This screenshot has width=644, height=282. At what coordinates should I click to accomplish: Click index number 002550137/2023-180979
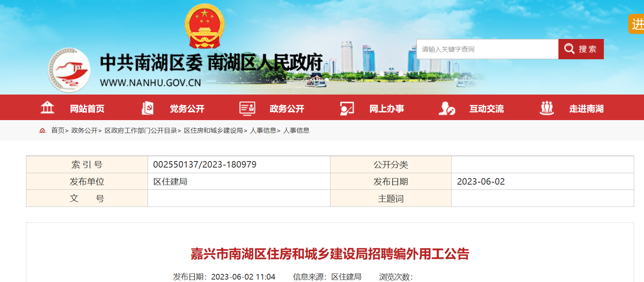click(x=205, y=165)
